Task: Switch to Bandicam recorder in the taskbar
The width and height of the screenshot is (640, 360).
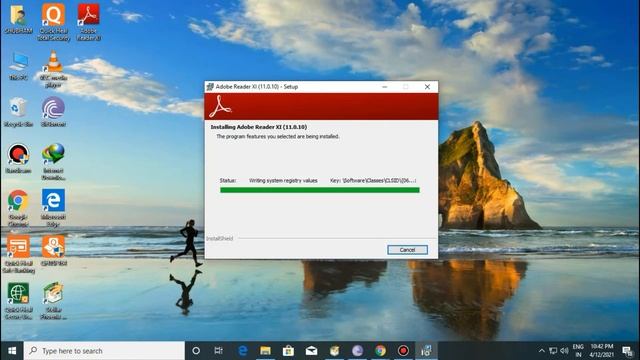Action: pyautogui.click(x=403, y=351)
